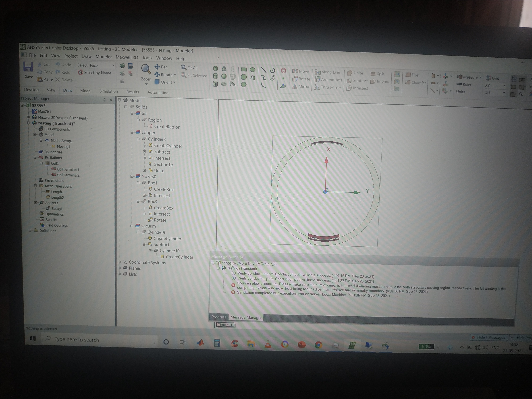Close the Project Manager panel
532x399 pixels.
point(111,100)
